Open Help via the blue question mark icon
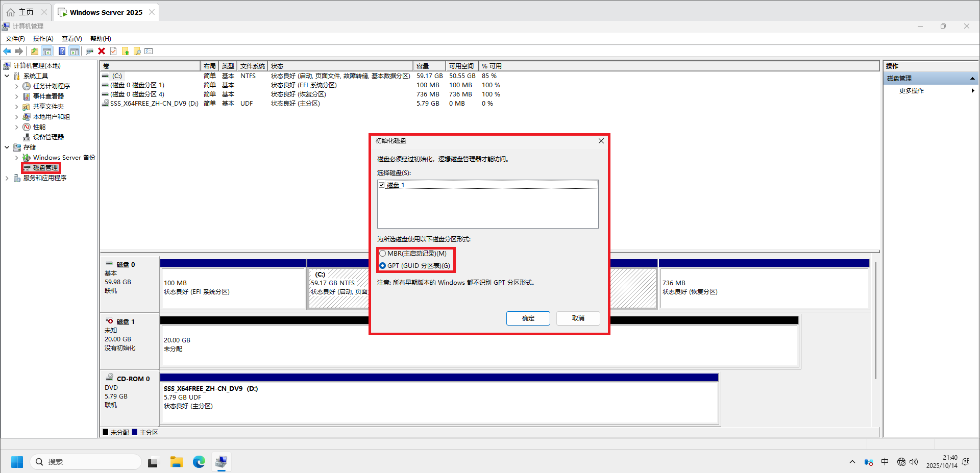980x473 pixels. coord(62,51)
